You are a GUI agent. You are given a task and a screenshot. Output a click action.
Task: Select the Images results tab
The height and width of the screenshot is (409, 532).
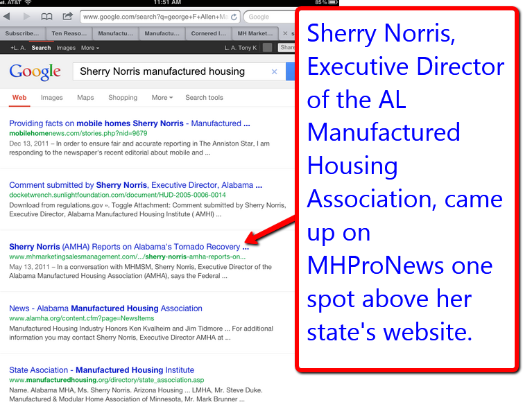(x=51, y=98)
